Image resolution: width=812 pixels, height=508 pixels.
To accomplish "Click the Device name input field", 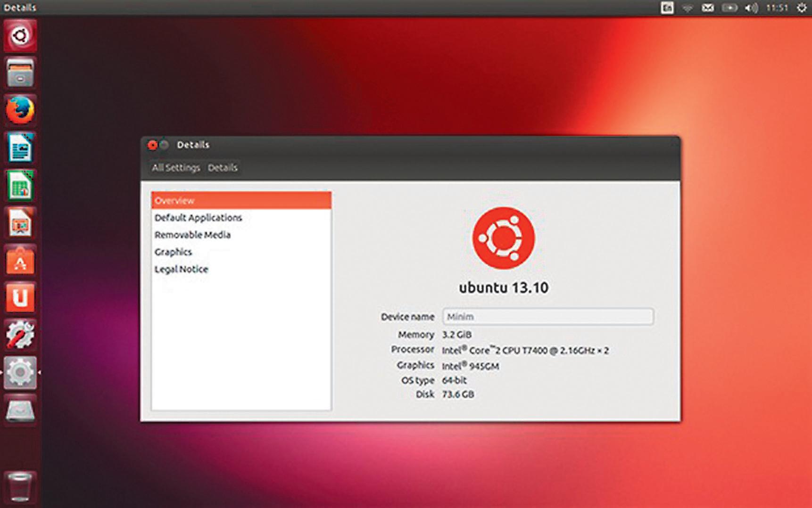I will click(548, 317).
